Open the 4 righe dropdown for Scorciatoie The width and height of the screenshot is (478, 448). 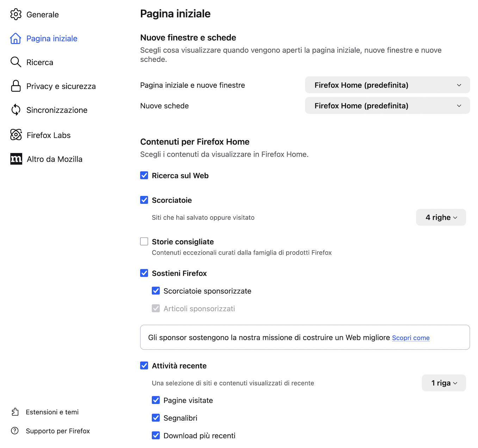click(441, 217)
